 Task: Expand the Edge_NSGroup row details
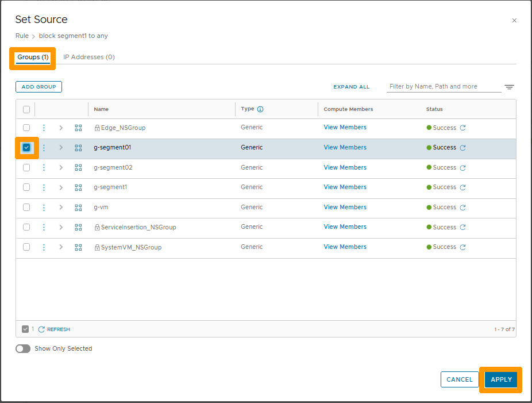(x=61, y=128)
